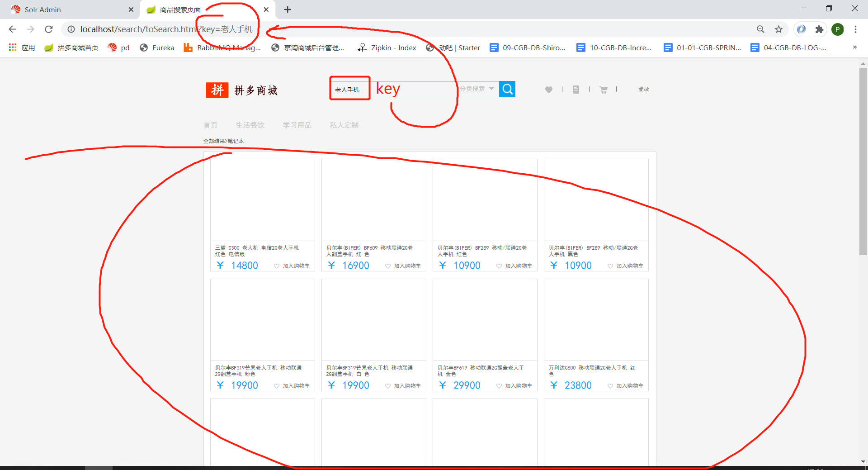Bookmark this page with the star icon

coord(778,29)
